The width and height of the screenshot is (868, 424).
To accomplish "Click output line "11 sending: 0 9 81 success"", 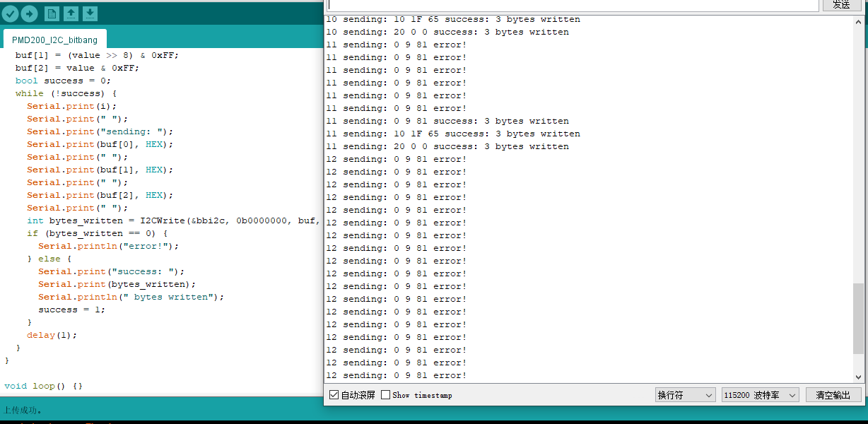I will [x=447, y=121].
